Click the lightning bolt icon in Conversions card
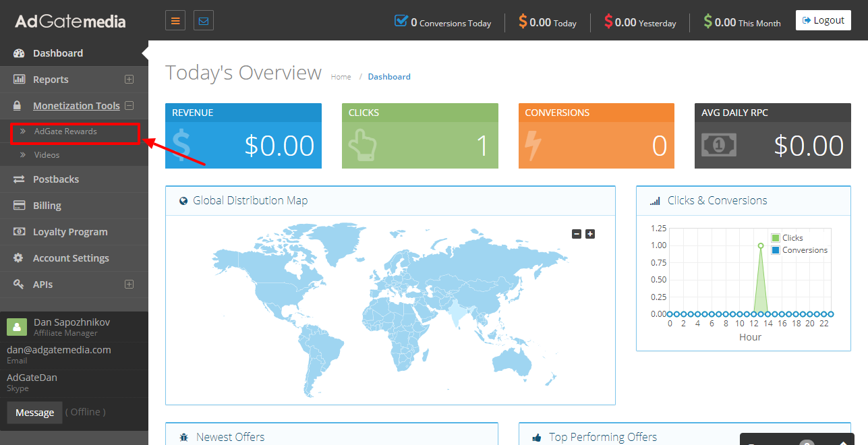Screen dimensions: 868x445 [533, 146]
